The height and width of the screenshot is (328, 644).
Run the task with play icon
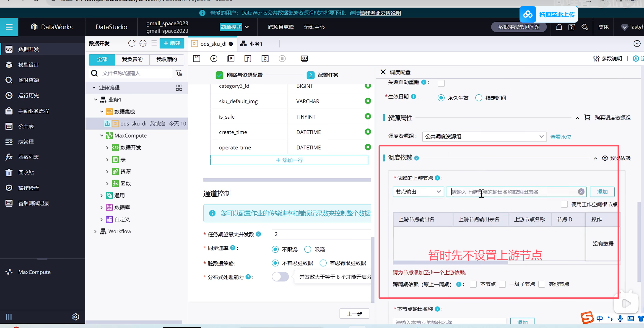pos(213,58)
